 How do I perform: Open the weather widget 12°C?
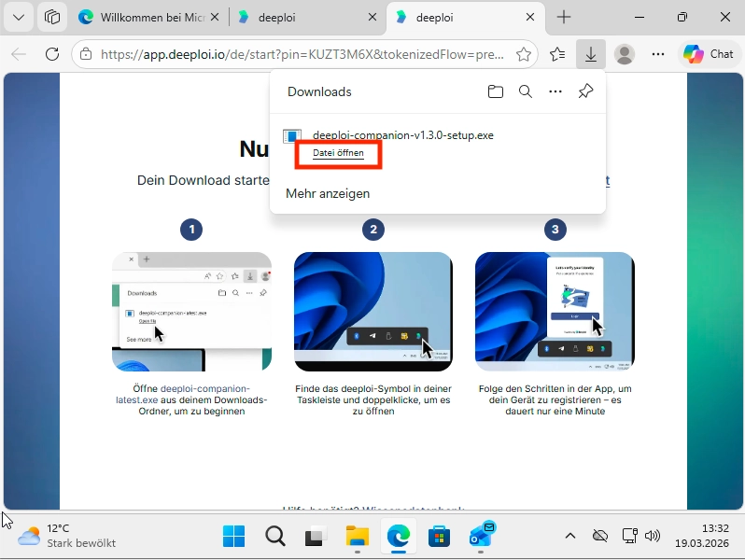66,536
